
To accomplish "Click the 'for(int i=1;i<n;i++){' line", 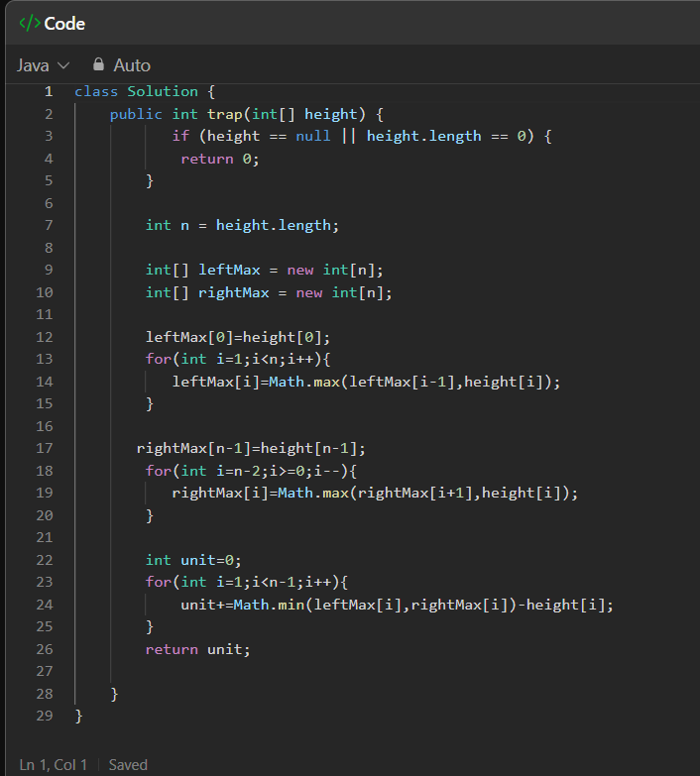I will pyautogui.click(x=238, y=359).
